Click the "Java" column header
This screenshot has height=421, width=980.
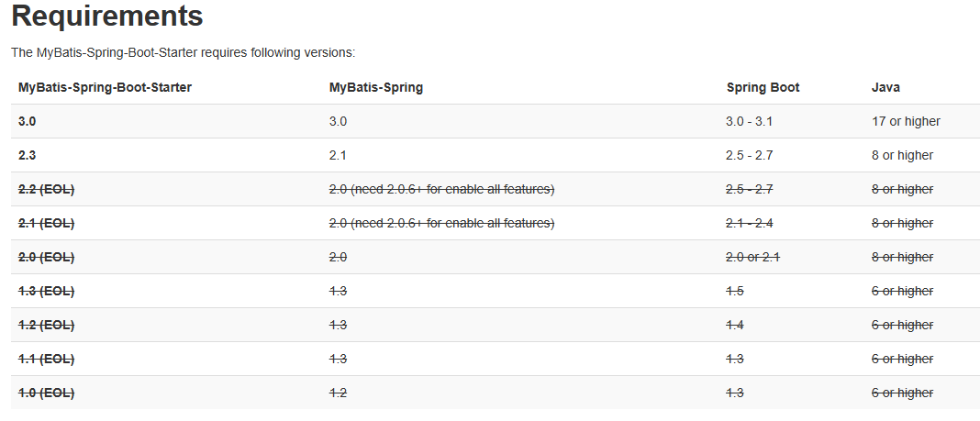point(885,87)
